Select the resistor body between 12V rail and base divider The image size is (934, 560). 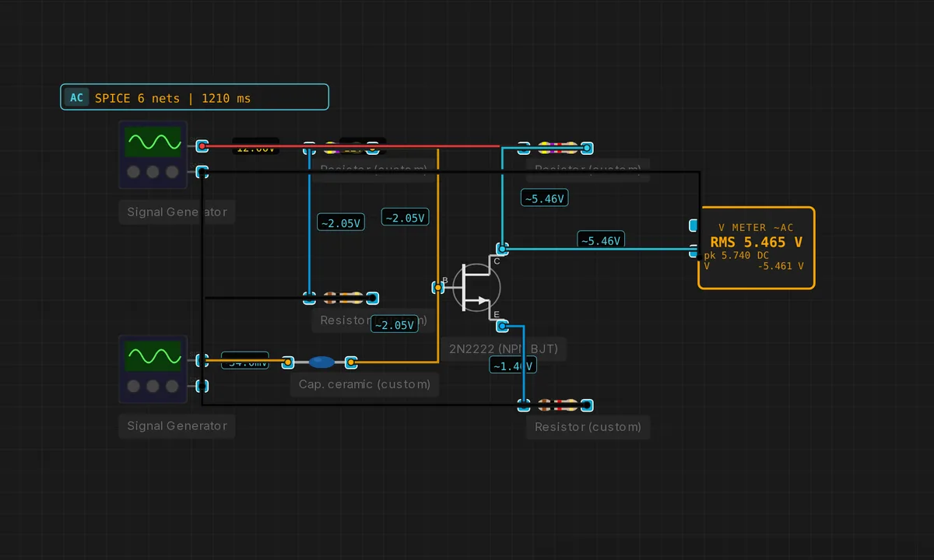pyautogui.click(x=342, y=148)
